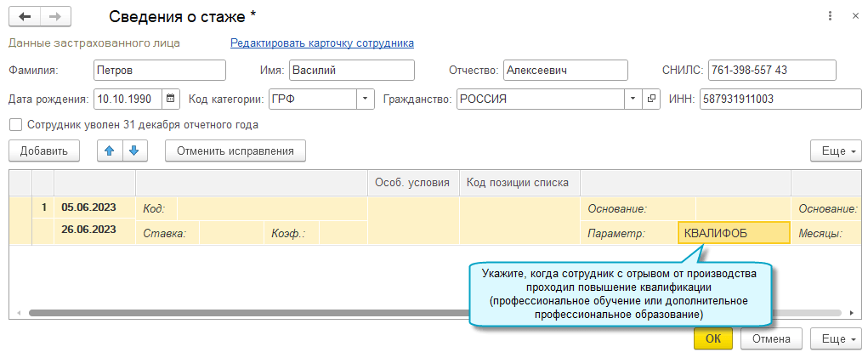Screen dimensions: 868x358
Task: Open the citizenship record with open icon
Action: 652,99
